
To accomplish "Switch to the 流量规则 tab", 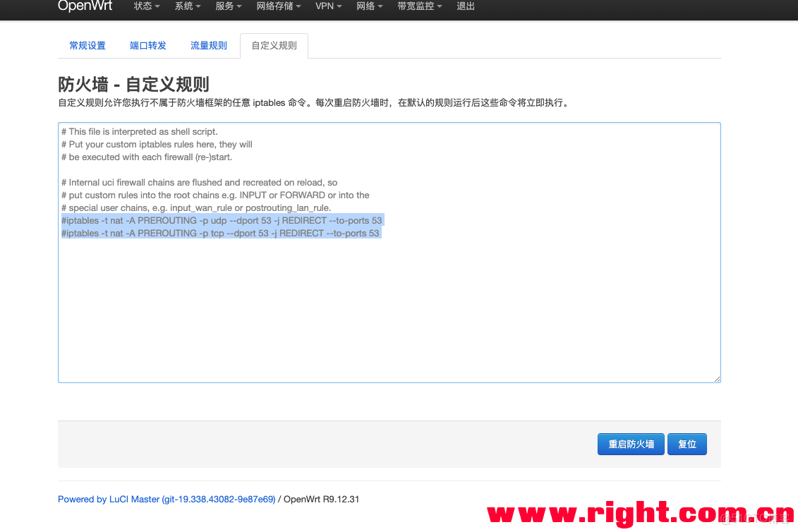I will point(208,44).
